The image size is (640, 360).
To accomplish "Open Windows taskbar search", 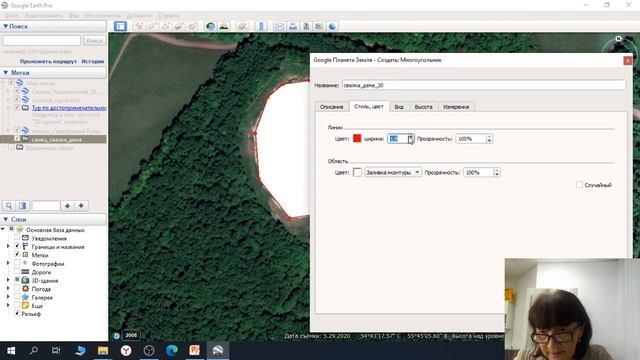I will click(x=34, y=351).
